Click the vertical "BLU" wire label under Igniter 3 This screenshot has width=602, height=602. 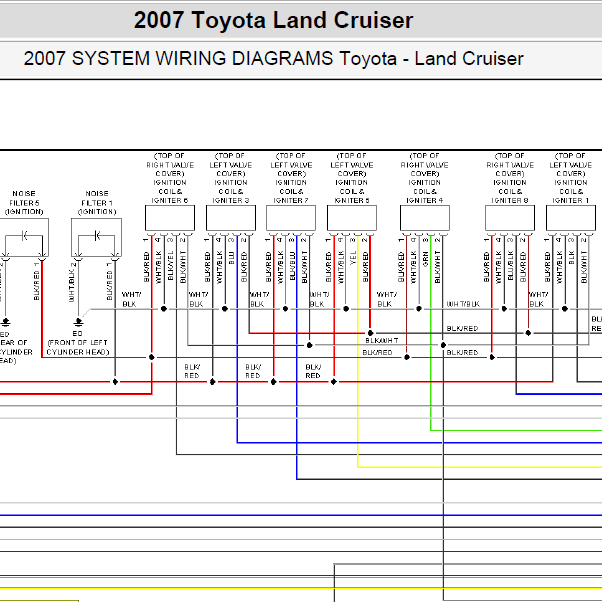[232, 258]
